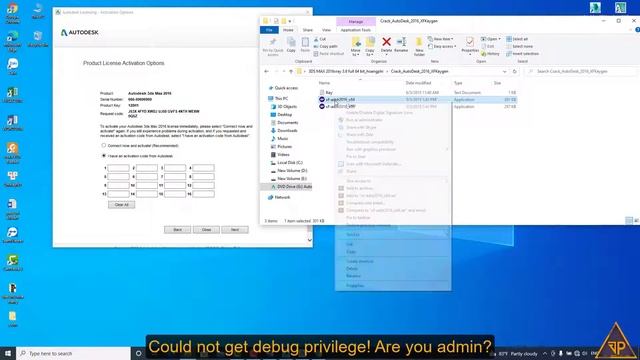Click the Search Crack_AutoDesk folder search box
The width and height of the screenshot is (640, 360).
pyautogui.click(x=581, y=71)
